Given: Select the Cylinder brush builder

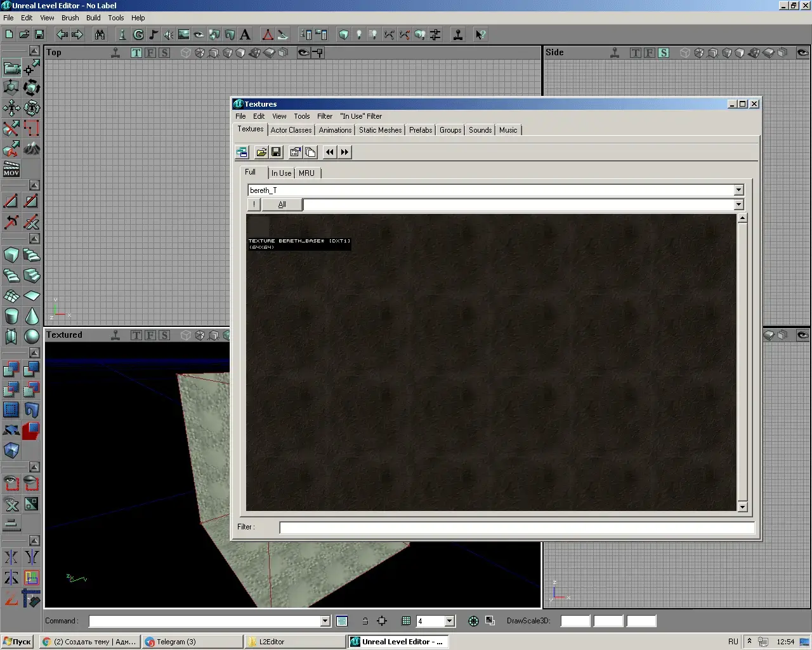Looking at the screenshot, I should (x=11, y=316).
